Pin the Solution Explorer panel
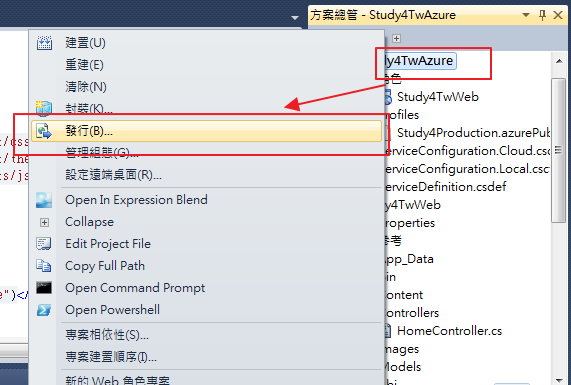 tap(542, 15)
